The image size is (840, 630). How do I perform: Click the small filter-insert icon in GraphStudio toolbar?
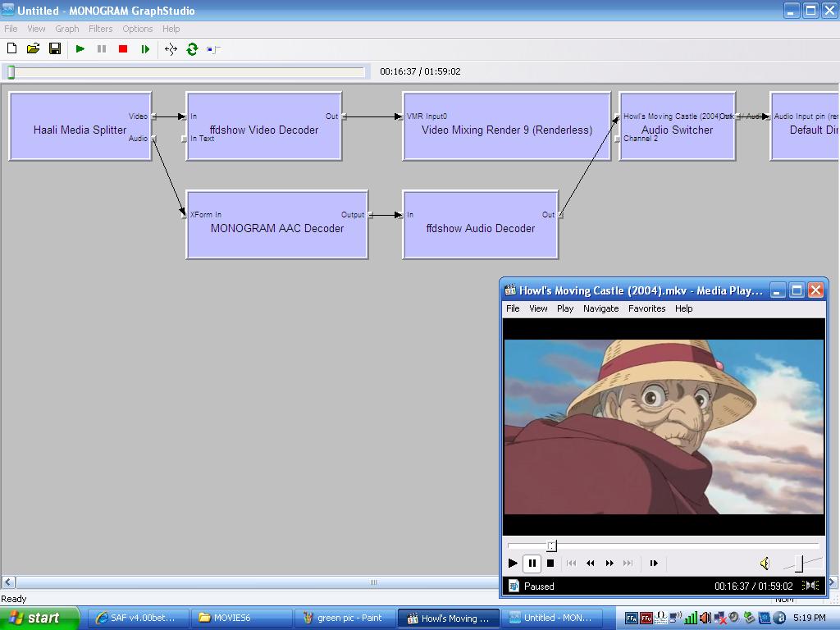pyautogui.click(x=213, y=50)
